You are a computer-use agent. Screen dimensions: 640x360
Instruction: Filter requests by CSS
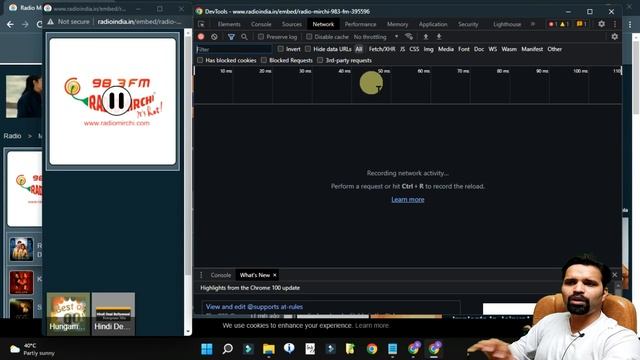point(414,49)
